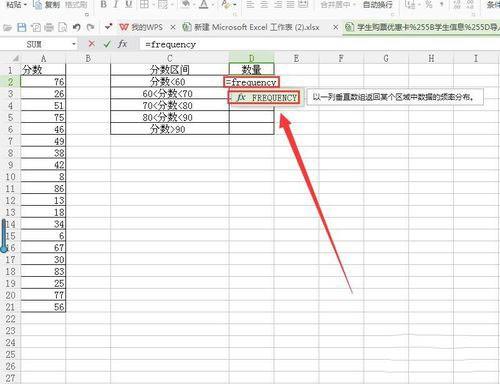The width and height of the screenshot is (500, 384).
Task: Click cell A21 with value 56
Action: point(43,307)
